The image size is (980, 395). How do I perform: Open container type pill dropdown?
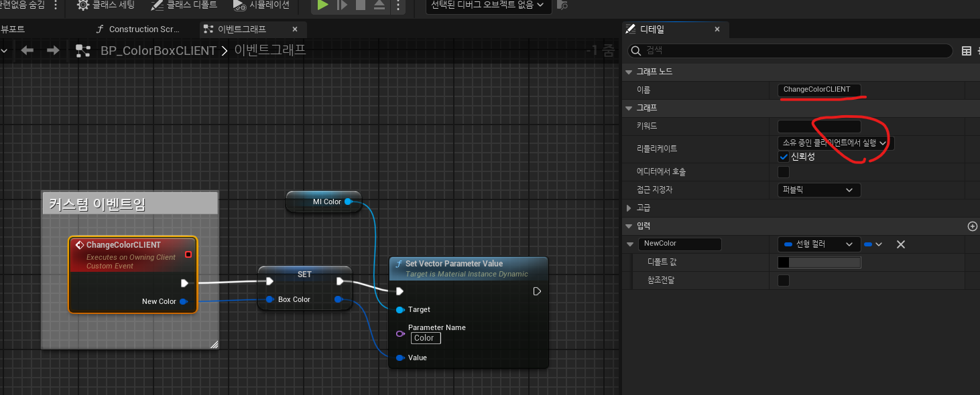(873, 244)
